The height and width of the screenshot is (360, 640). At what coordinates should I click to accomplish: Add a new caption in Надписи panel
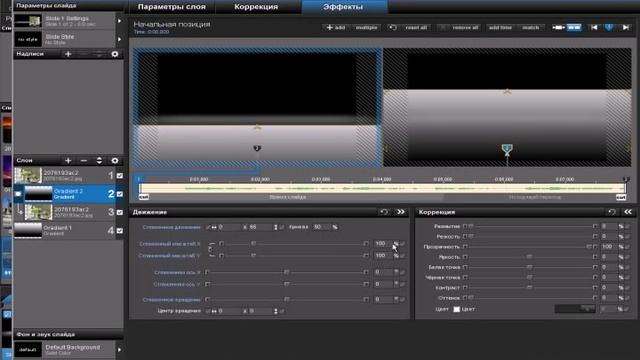click(68, 54)
